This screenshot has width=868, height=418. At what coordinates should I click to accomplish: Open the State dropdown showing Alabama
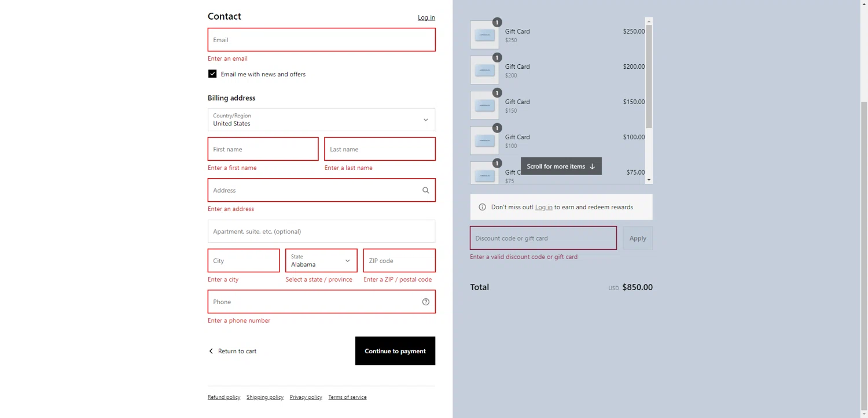321,261
